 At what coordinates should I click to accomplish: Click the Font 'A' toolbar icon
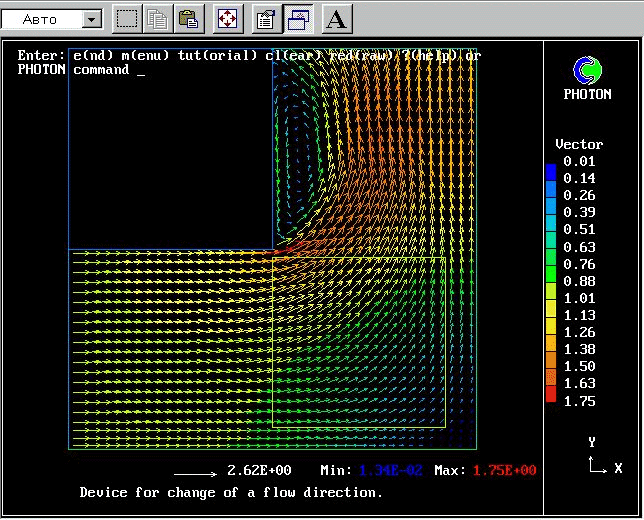(x=337, y=19)
